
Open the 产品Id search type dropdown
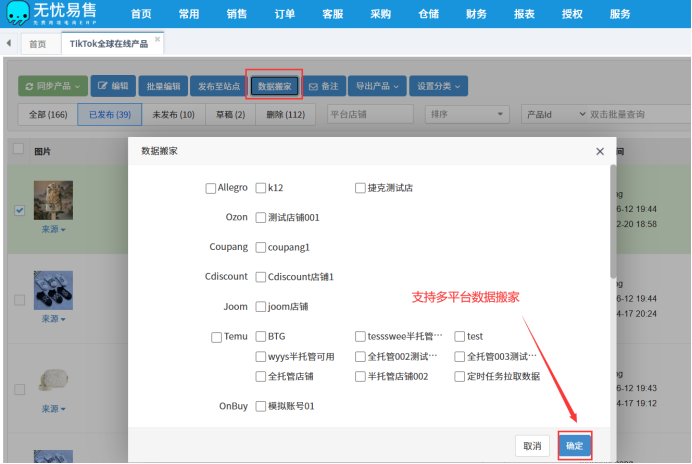[555, 114]
